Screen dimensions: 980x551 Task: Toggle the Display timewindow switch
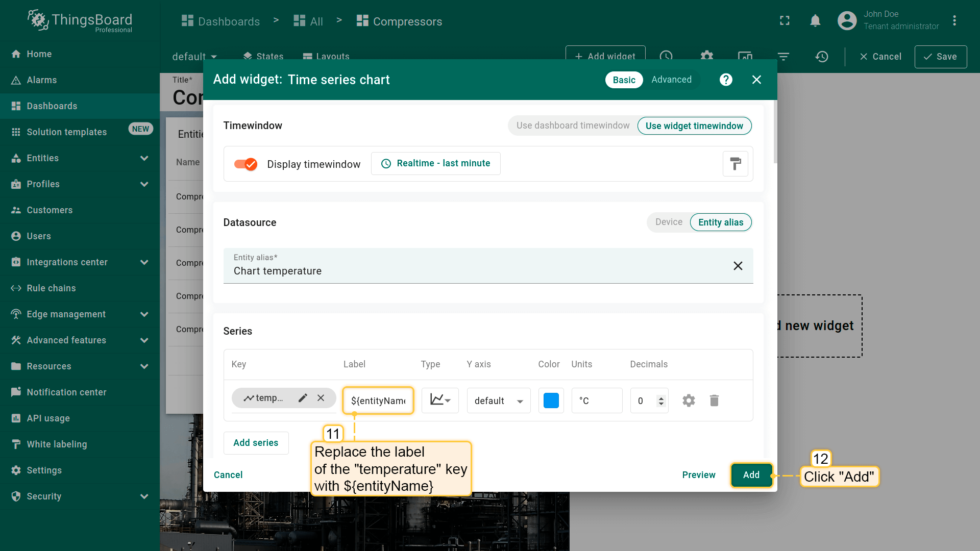tap(246, 164)
